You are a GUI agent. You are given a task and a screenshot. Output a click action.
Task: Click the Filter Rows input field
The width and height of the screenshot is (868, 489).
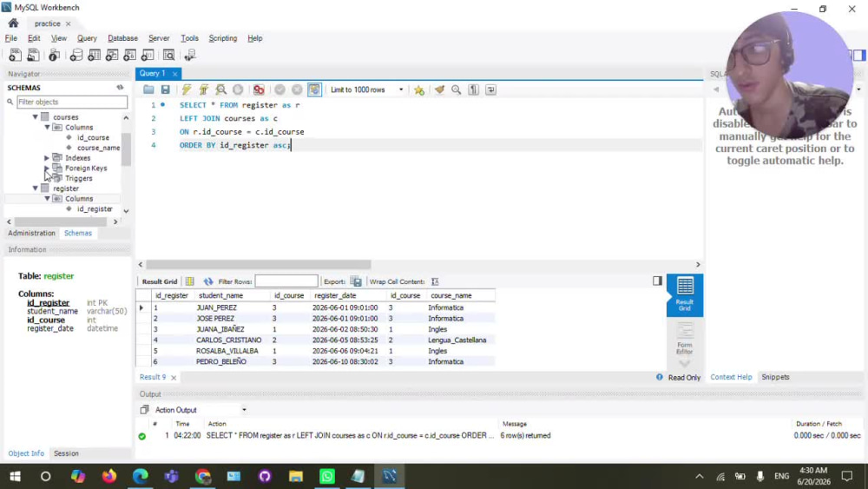pyautogui.click(x=286, y=281)
